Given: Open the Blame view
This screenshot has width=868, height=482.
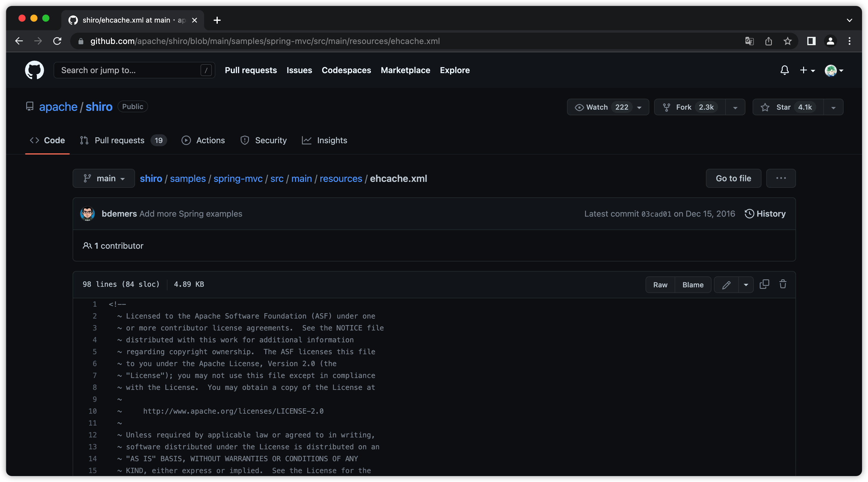Looking at the screenshot, I should [693, 284].
